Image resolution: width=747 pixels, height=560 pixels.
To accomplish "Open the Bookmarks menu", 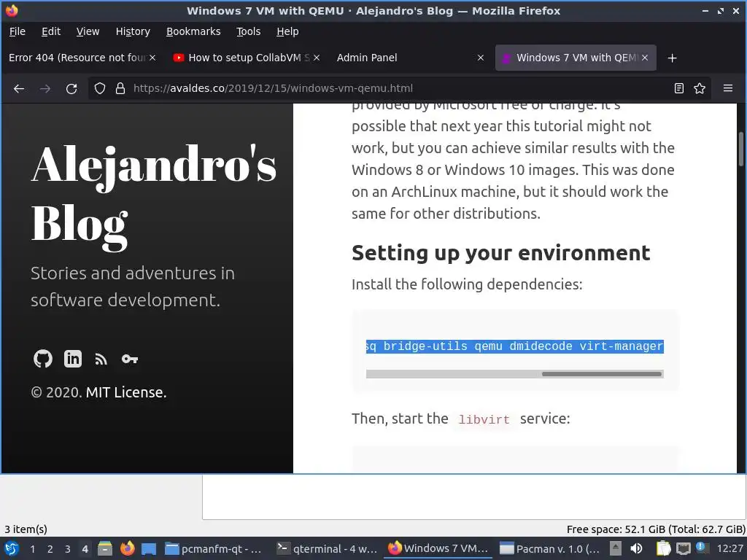I will (x=193, y=31).
